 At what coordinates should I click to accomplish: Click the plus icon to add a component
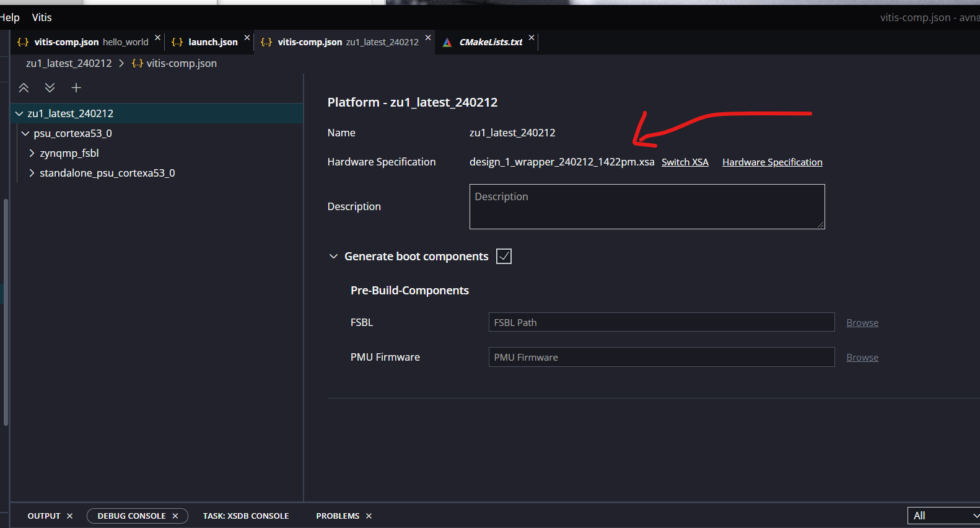(76, 88)
